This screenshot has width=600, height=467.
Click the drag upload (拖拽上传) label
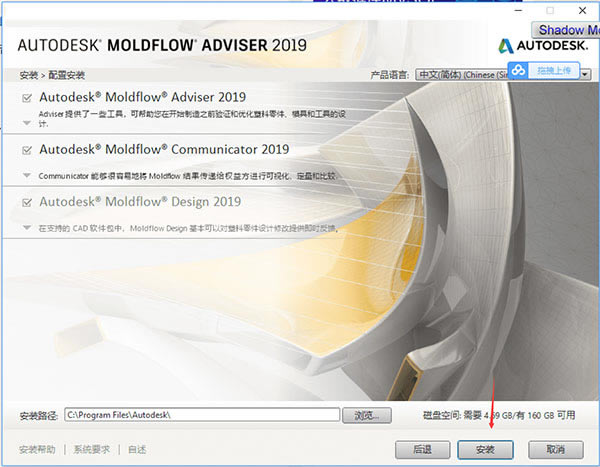point(554,70)
